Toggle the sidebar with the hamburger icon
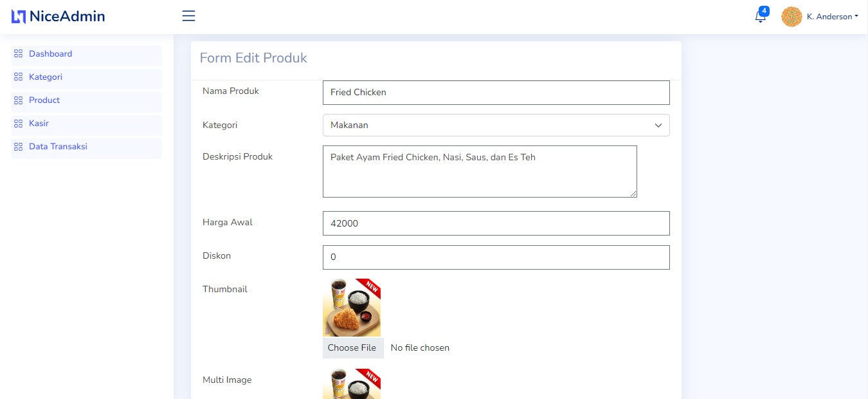Image resolution: width=868 pixels, height=399 pixels. [188, 16]
